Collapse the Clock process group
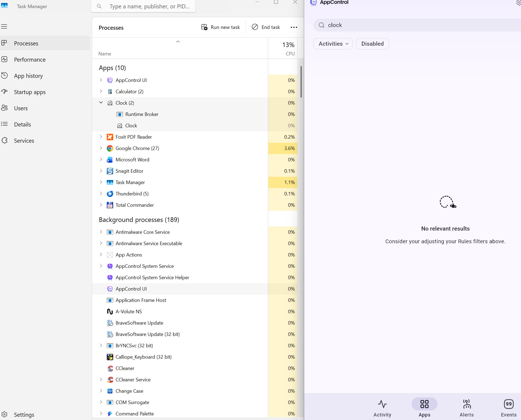Screen dimensions: 521x420 pyautogui.click(x=101, y=103)
